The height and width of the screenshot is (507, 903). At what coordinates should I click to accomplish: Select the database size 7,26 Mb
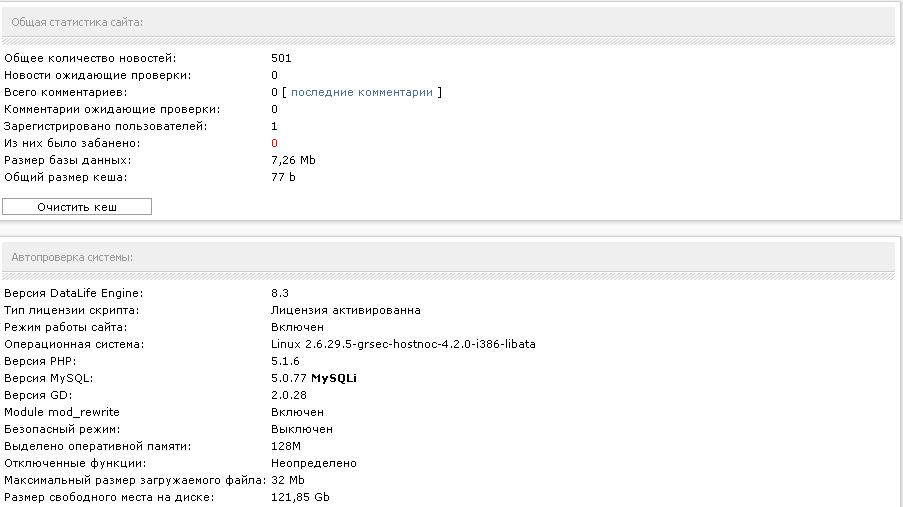pyautogui.click(x=293, y=160)
